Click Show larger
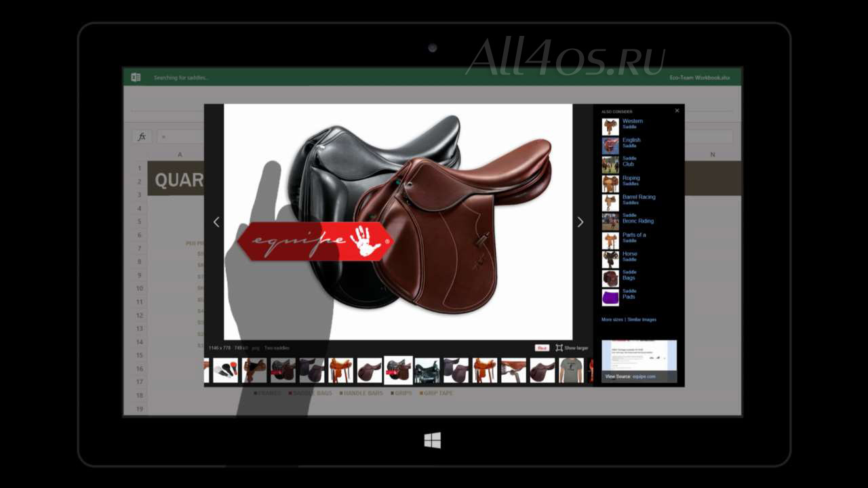The width and height of the screenshot is (868, 488). tap(572, 348)
